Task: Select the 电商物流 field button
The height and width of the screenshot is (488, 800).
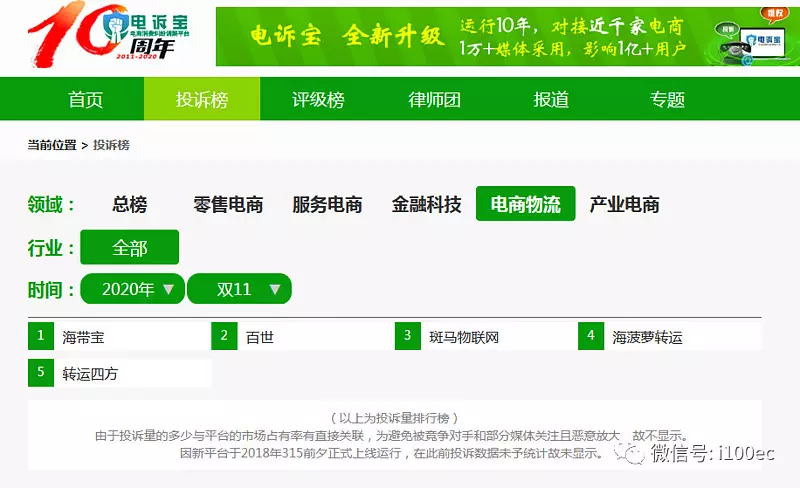Action: [x=526, y=204]
